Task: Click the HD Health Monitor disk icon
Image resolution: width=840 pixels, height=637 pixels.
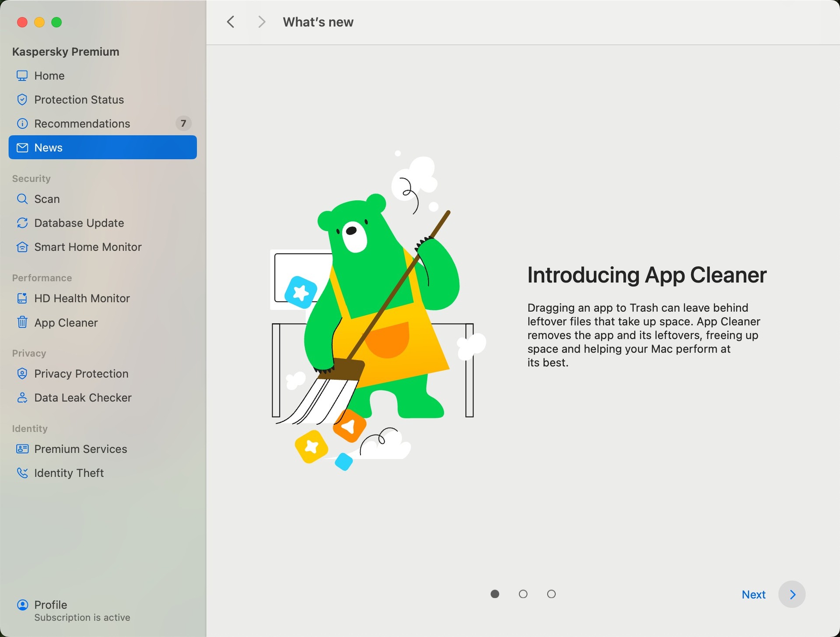Action: tap(22, 298)
